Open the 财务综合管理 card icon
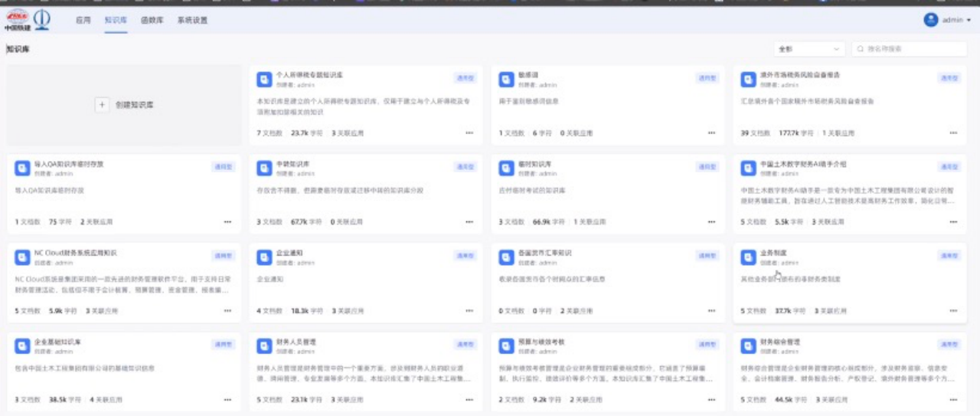 [x=748, y=346]
